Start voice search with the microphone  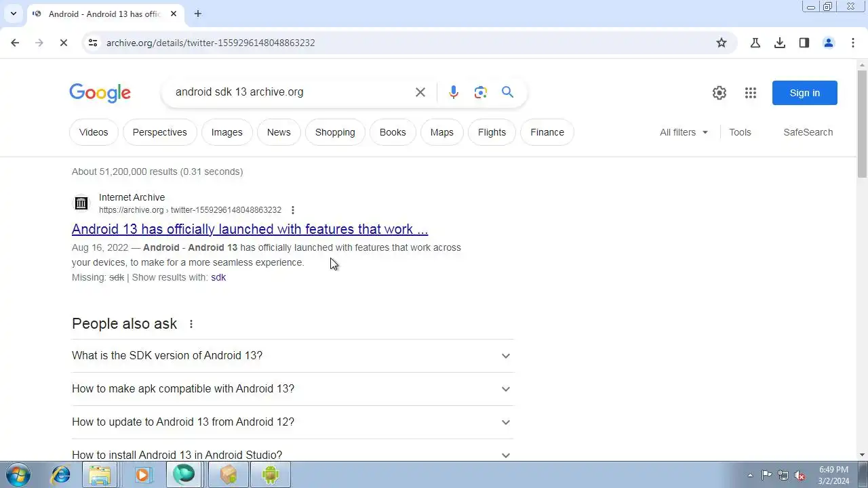point(454,92)
